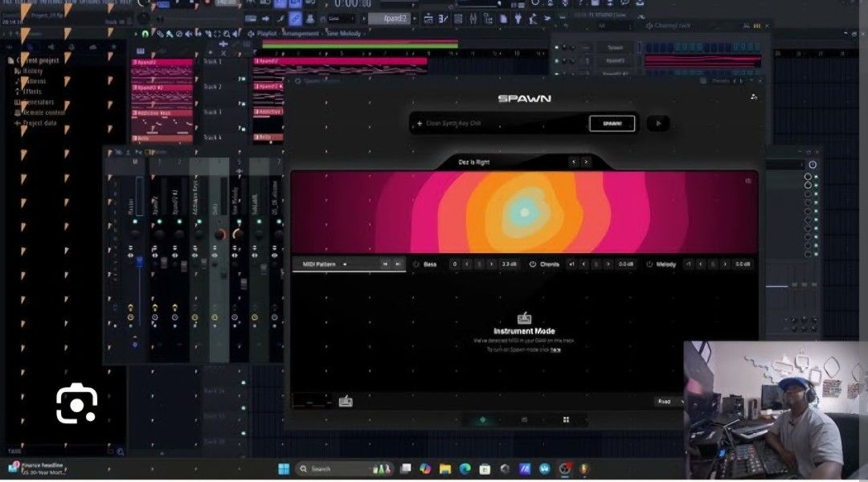
Task: Decrease Melody octave with left arrow
Action: [700, 264]
